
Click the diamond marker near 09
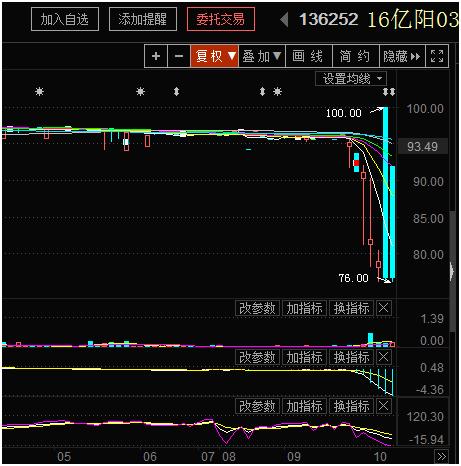[262, 91]
